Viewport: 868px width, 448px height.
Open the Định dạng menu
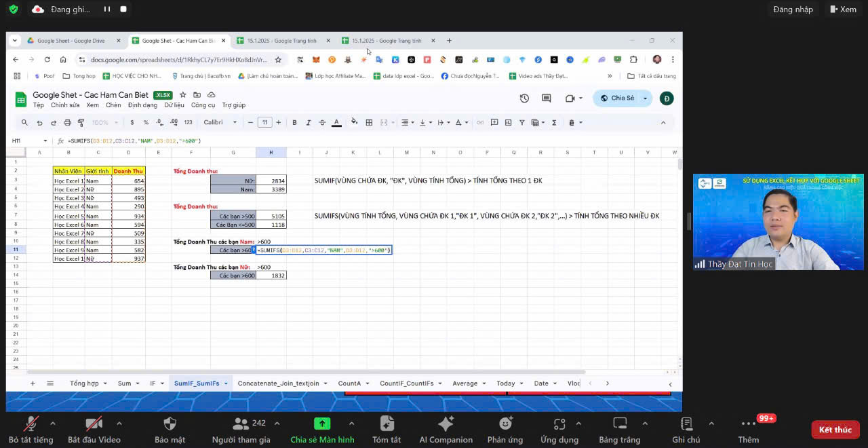point(142,105)
